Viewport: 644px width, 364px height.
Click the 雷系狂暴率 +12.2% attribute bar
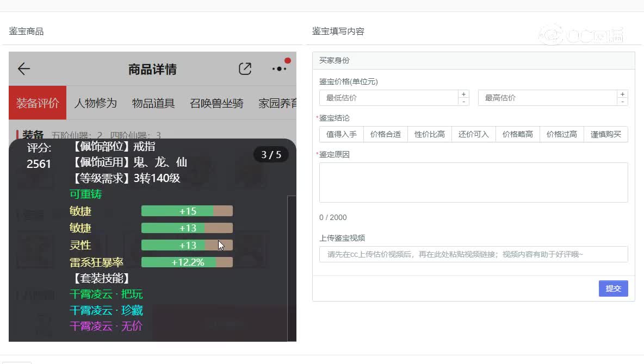pyautogui.click(x=187, y=262)
